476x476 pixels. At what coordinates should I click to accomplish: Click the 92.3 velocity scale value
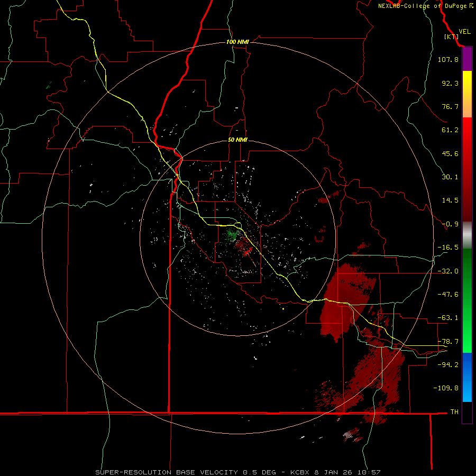pos(450,83)
